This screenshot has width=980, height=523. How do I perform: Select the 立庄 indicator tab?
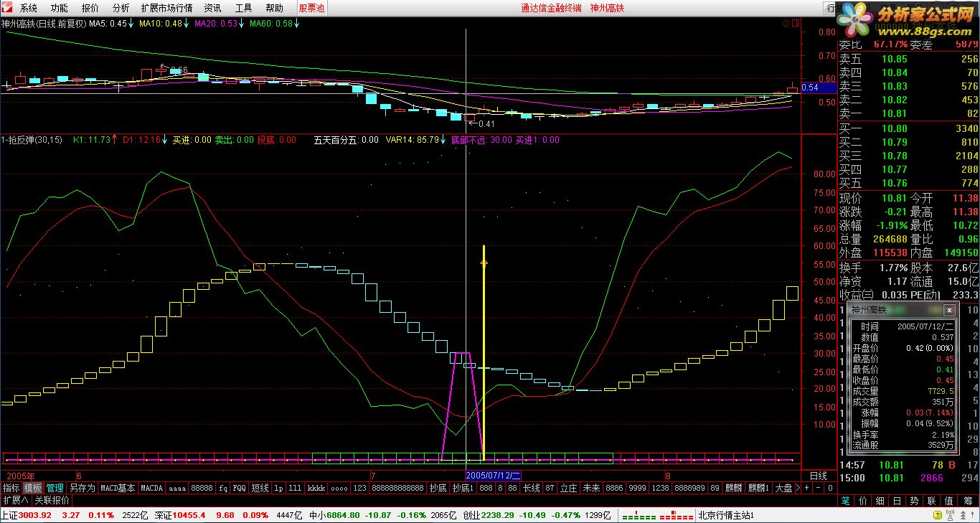568,488
